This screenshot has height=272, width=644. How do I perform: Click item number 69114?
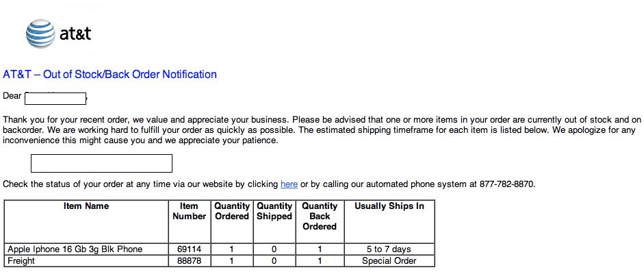click(x=190, y=249)
